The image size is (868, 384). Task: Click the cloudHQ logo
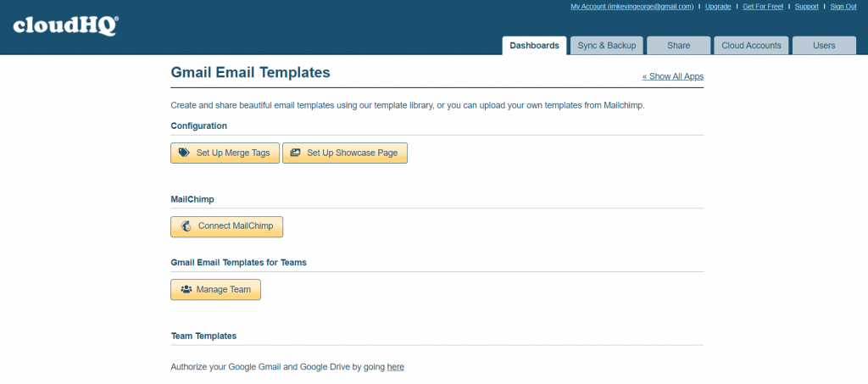[65, 25]
